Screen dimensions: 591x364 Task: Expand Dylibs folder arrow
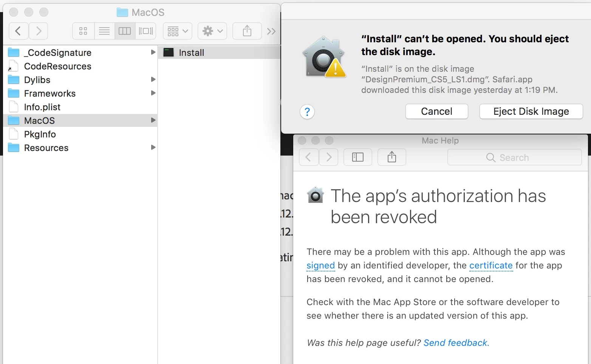pyautogui.click(x=153, y=79)
